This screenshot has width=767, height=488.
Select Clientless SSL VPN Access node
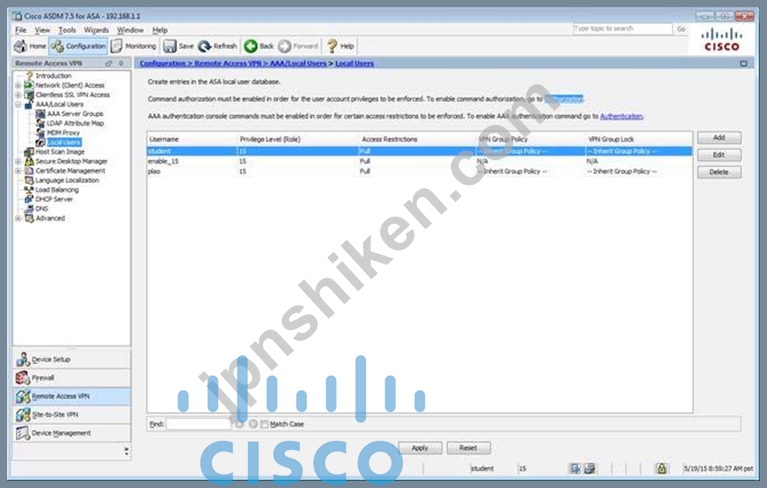(72, 94)
